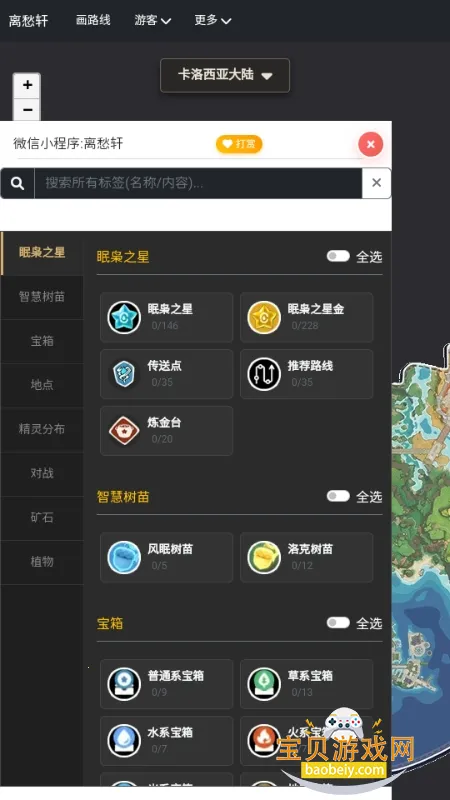
Task: Click the 0/20 count text
Action: click(x=162, y=439)
